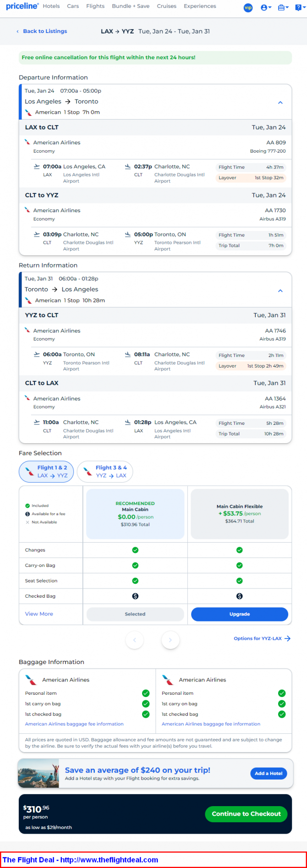Open the VIP badge icon
Screen dimensions: 307x868
[x=248, y=8]
